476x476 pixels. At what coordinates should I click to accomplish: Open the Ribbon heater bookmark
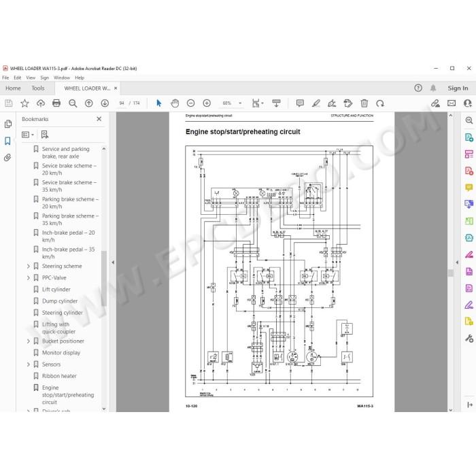(x=59, y=376)
